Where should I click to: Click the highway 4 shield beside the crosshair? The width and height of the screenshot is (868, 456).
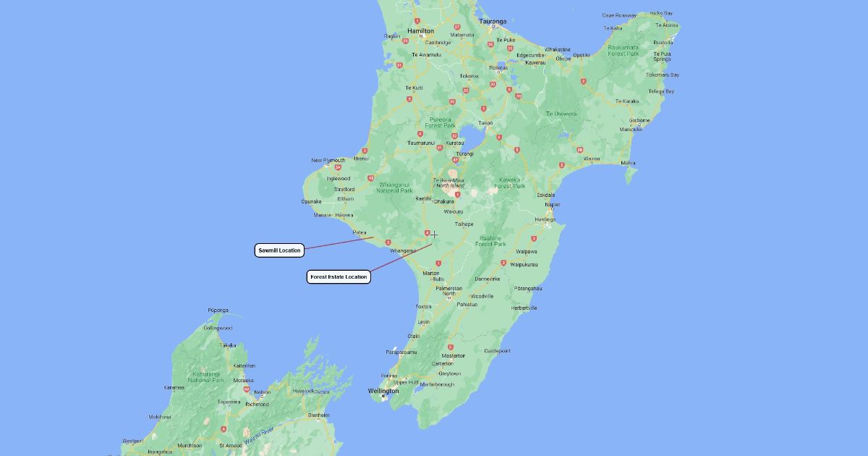[x=427, y=232]
